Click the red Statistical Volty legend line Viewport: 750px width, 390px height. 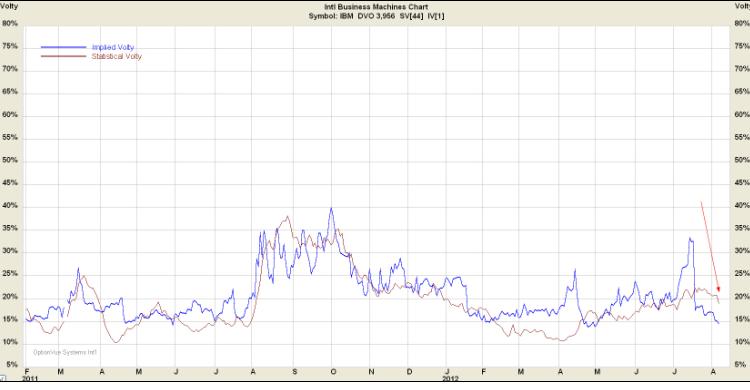[64, 56]
